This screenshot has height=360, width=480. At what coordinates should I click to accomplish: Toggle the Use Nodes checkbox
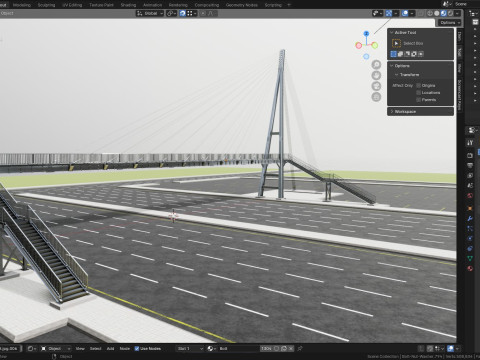137,349
